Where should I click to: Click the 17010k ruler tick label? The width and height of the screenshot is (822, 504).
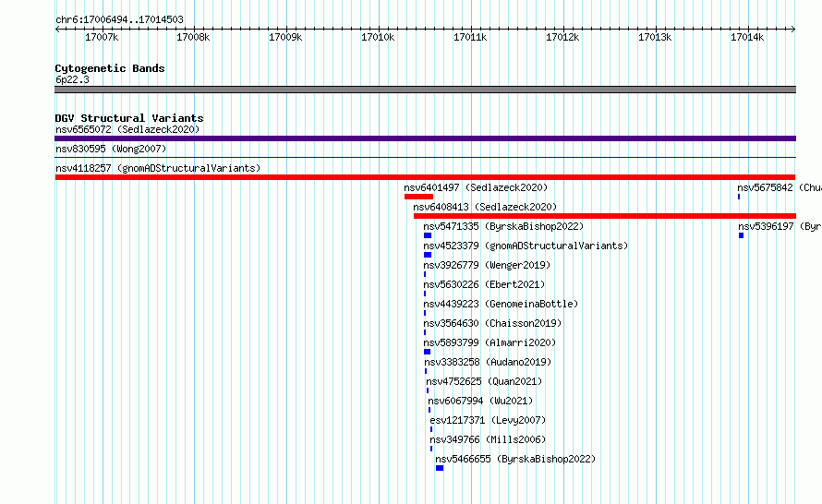tap(378, 37)
